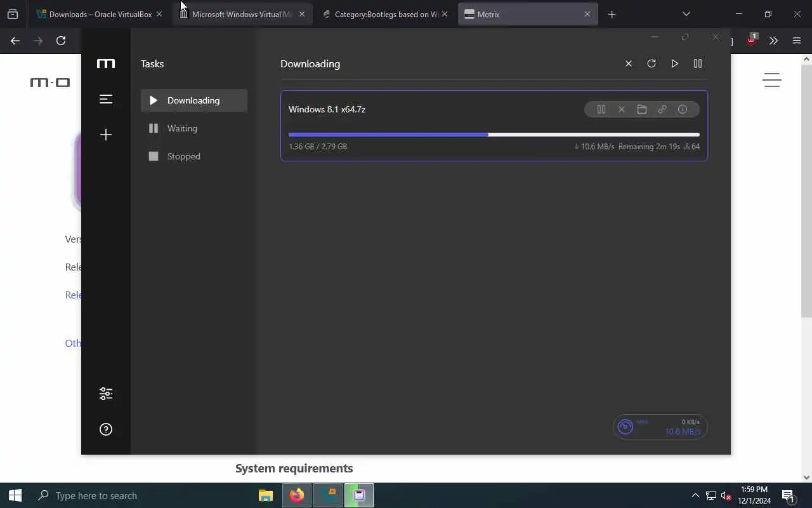Open the Windows Start menu
The image size is (812, 508).
(x=15, y=495)
